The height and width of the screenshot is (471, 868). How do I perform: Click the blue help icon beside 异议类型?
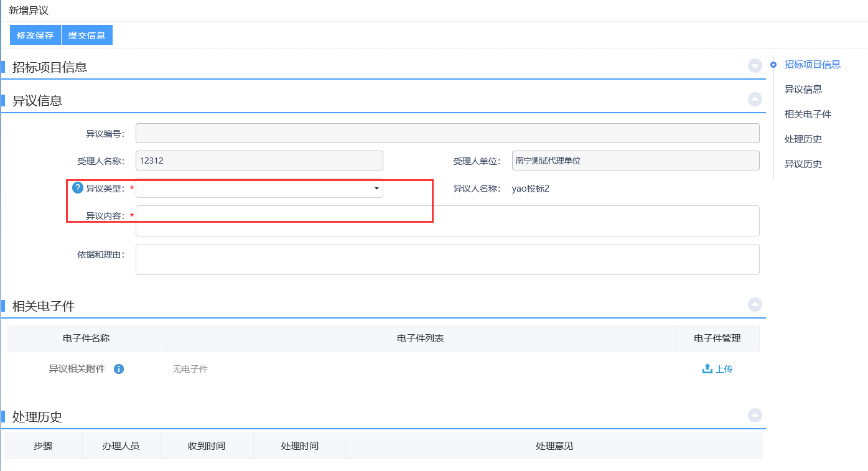(78, 188)
